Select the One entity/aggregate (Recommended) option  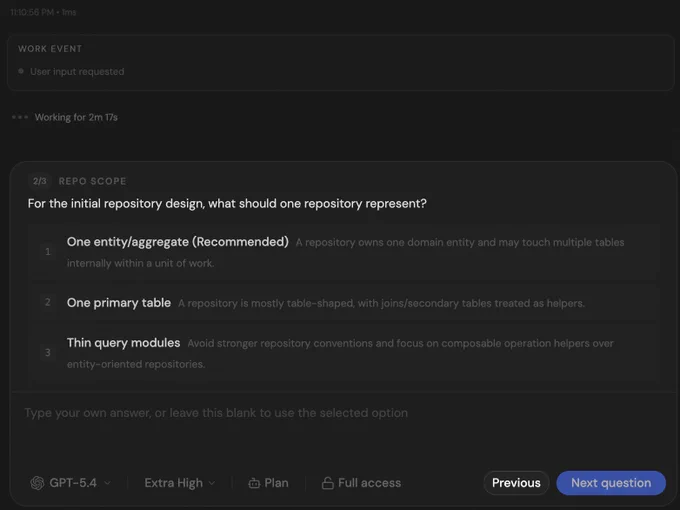point(344,252)
